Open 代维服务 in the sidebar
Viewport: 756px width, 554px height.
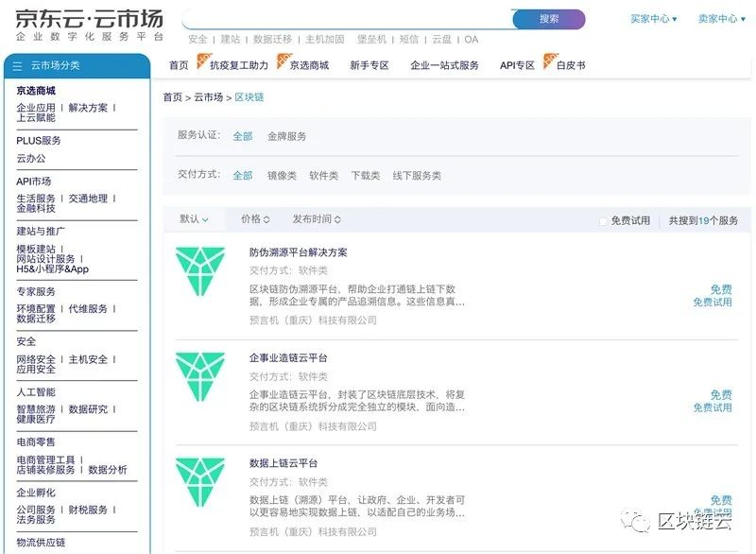coord(88,308)
